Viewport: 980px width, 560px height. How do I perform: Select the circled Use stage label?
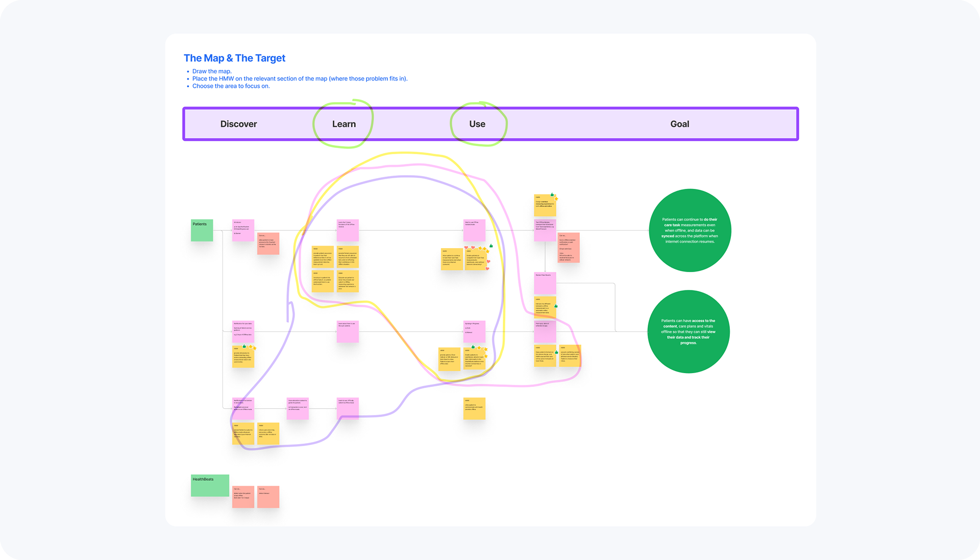point(477,124)
